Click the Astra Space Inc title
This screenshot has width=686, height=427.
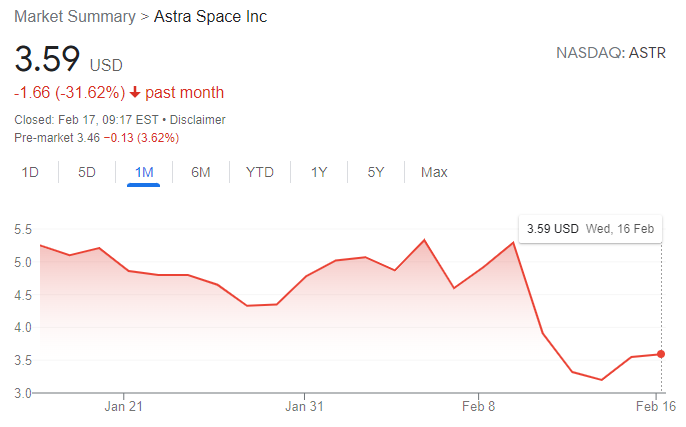pyautogui.click(x=210, y=17)
